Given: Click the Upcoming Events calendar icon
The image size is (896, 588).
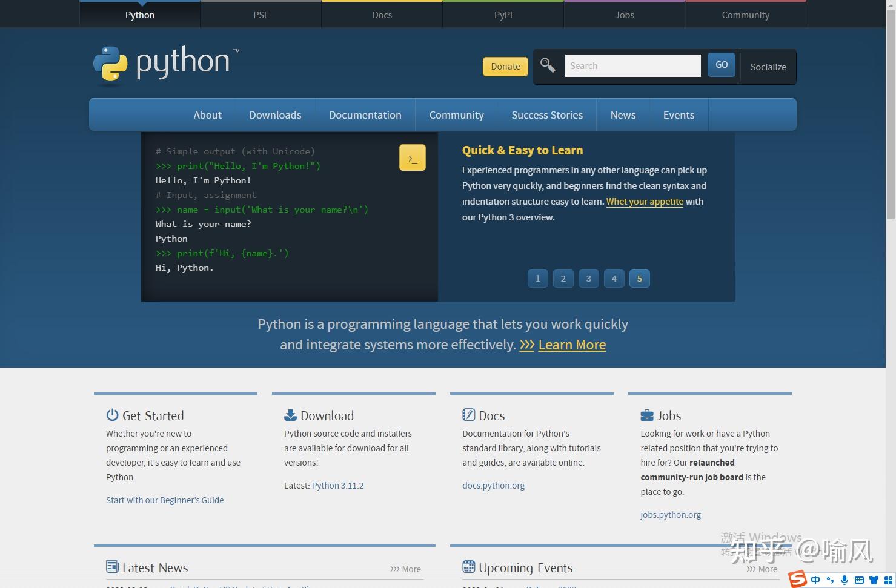Looking at the screenshot, I should click(468, 567).
